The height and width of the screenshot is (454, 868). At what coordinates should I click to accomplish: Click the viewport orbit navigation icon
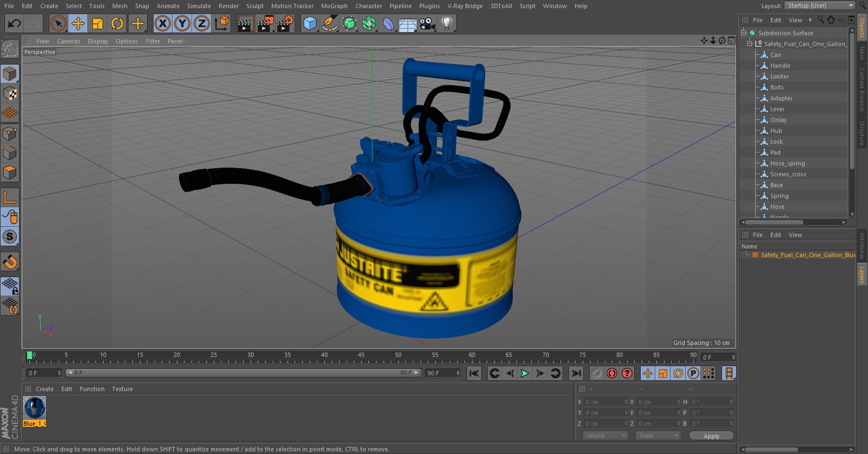point(722,41)
